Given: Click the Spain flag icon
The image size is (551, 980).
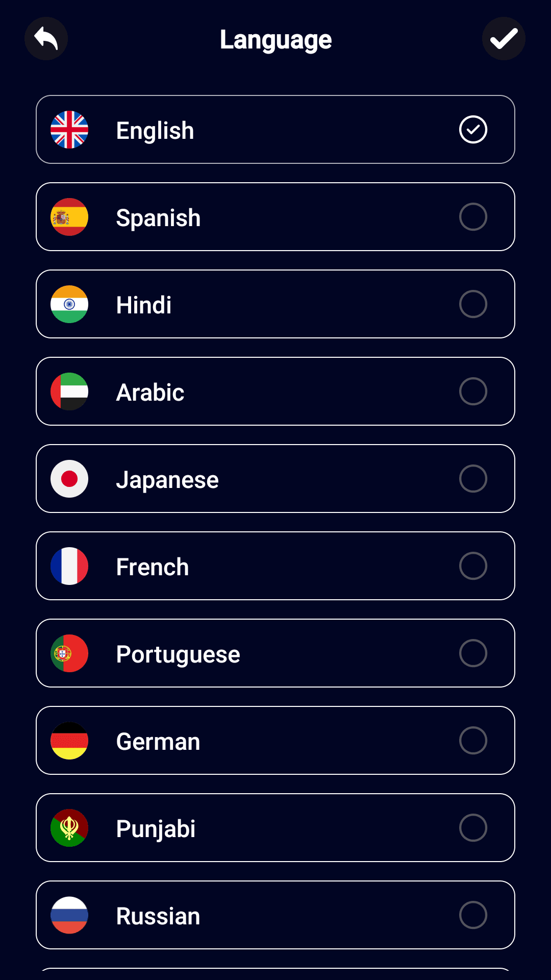Looking at the screenshot, I should click(x=69, y=217).
